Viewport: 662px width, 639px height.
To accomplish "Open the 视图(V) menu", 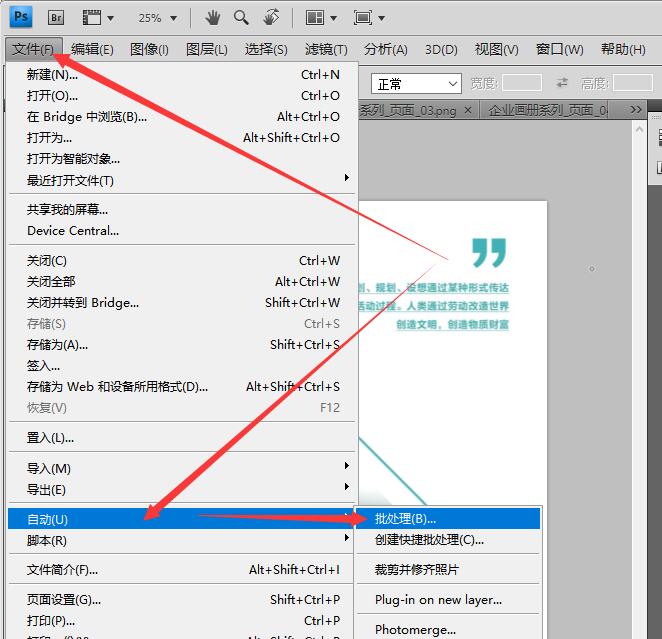I will click(496, 49).
